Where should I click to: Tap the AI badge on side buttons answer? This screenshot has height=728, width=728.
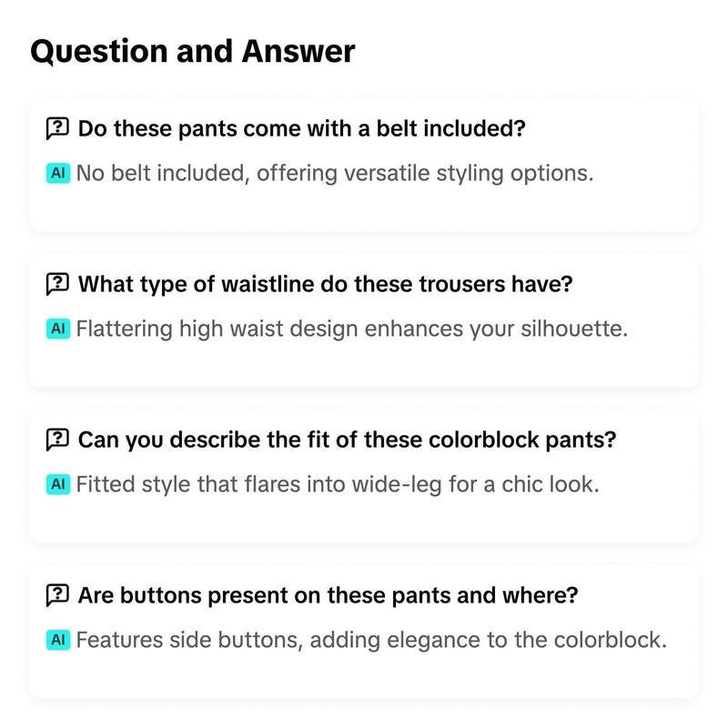point(58,640)
